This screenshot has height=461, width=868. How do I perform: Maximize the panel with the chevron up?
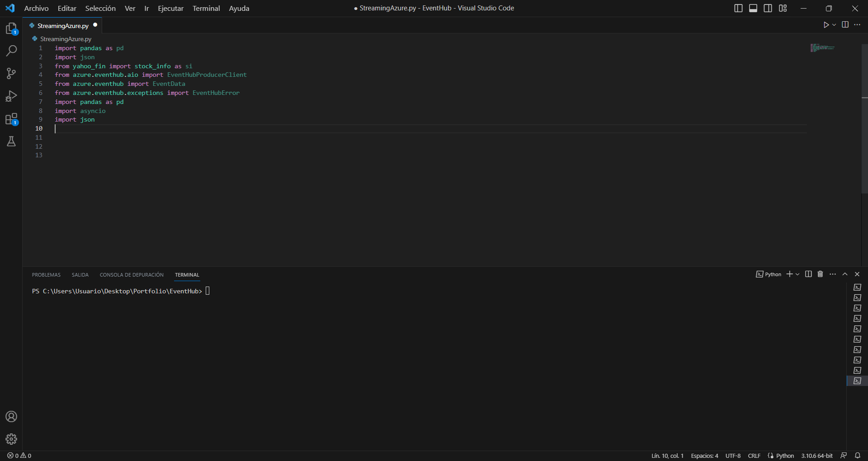[845, 274]
